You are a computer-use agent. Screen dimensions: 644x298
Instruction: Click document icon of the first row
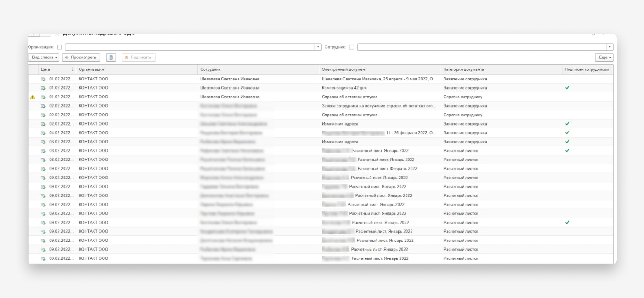pyautogui.click(x=43, y=79)
